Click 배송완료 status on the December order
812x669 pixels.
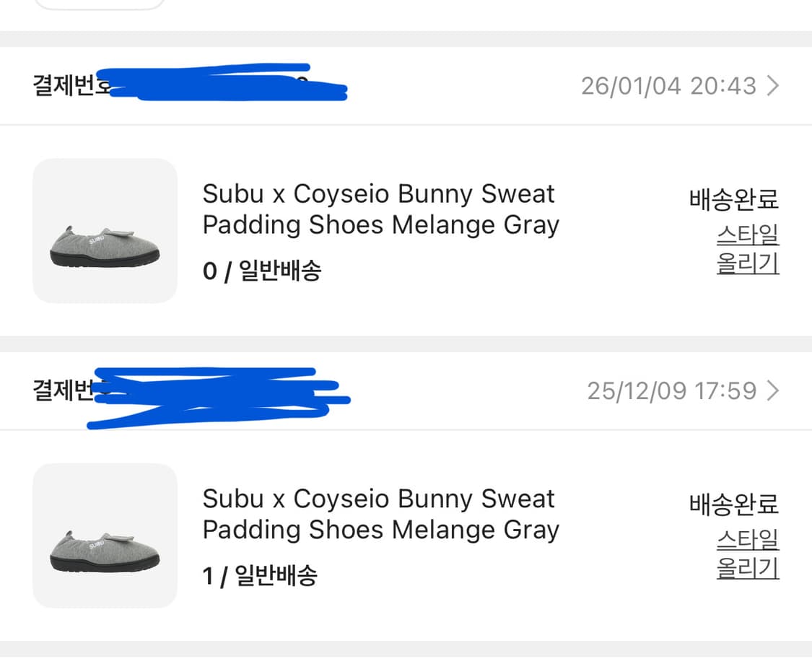click(733, 507)
